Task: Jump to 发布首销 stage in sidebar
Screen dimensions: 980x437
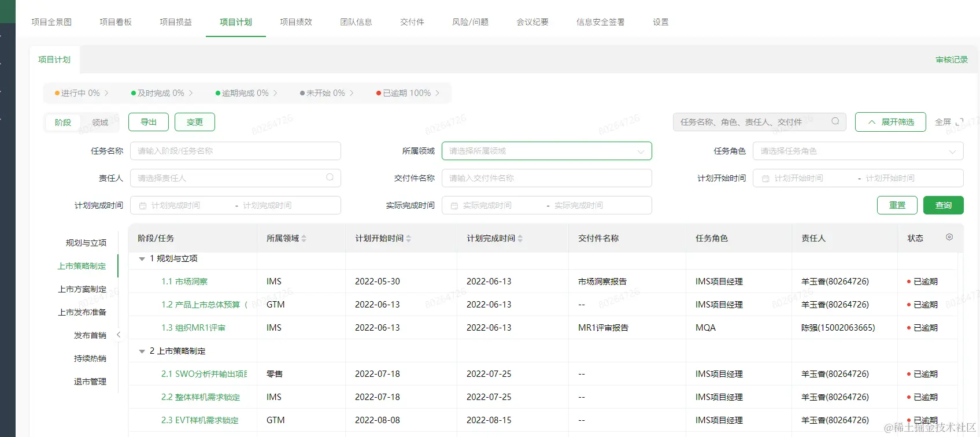Action: point(90,335)
